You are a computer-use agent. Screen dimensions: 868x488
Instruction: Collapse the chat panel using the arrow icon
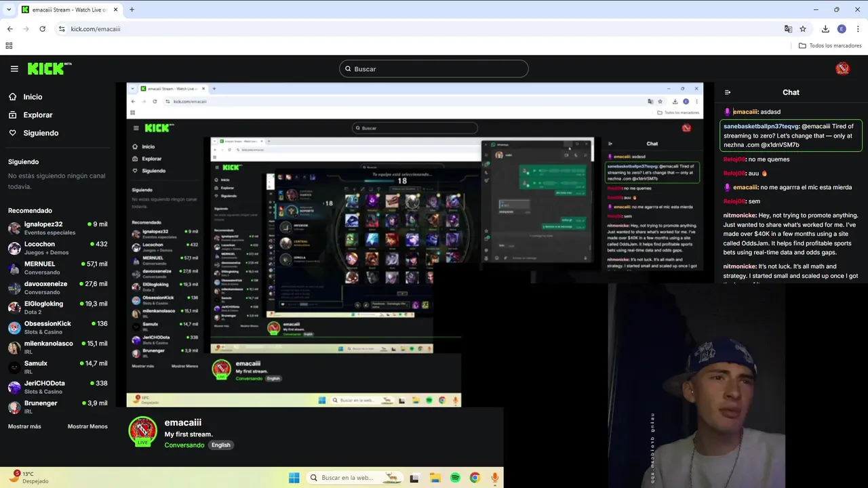pyautogui.click(x=728, y=92)
